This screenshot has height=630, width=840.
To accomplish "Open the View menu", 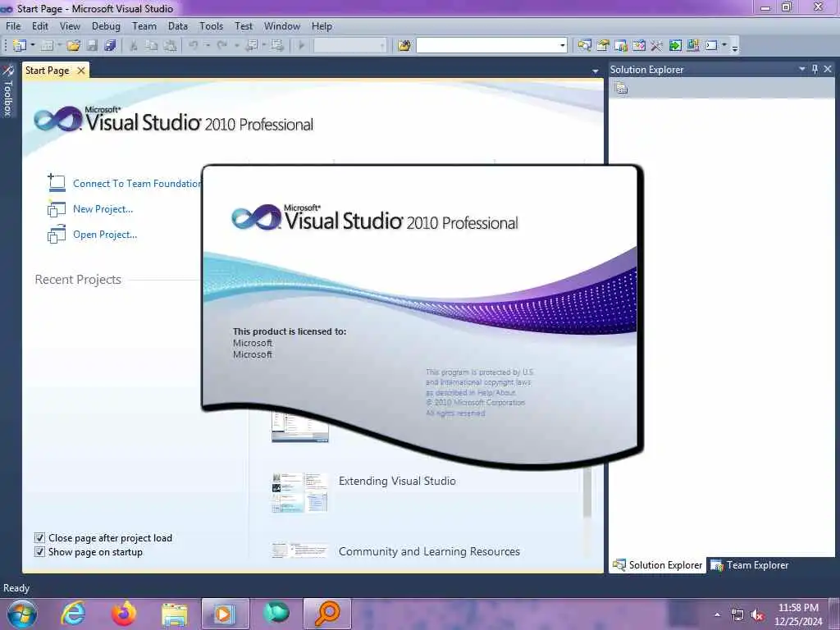I will (70, 25).
